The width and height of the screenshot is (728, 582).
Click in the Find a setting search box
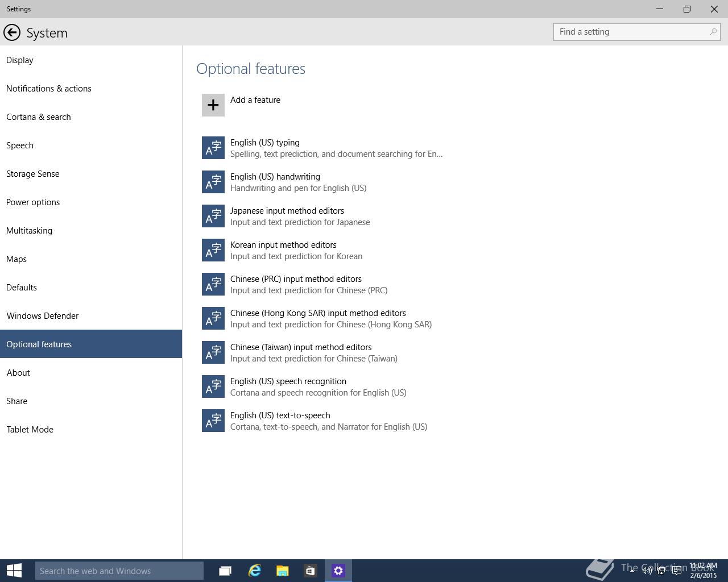tap(637, 32)
